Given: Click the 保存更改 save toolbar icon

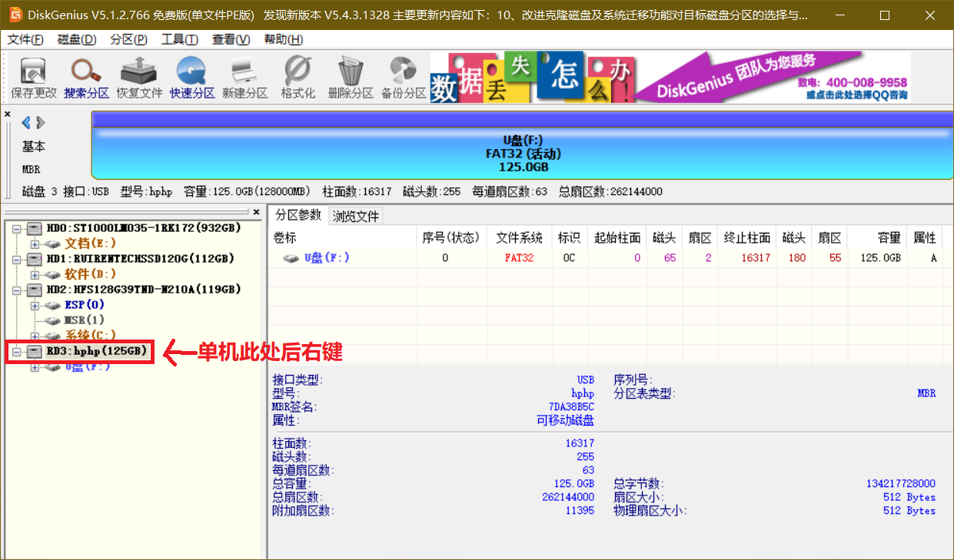Looking at the screenshot, I should pyautogui.click(x=33, y=78).
